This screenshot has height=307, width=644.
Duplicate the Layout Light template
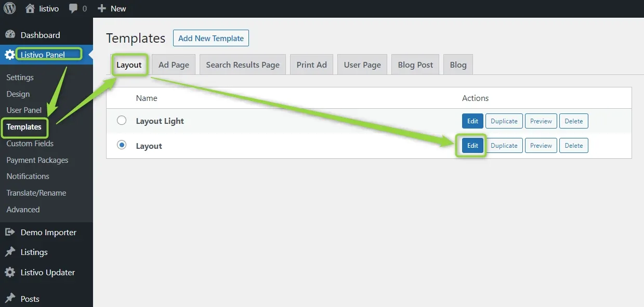point(504,121)
